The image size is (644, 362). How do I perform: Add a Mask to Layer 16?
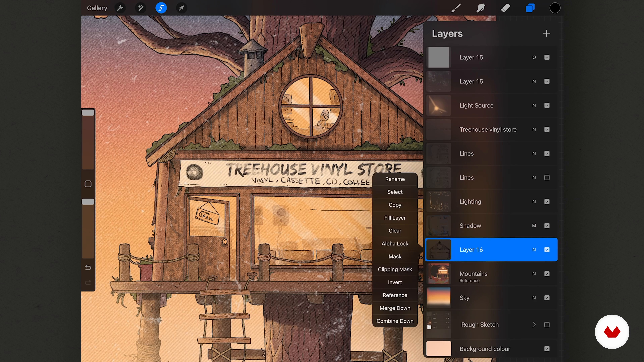click(x=395, y=257)
